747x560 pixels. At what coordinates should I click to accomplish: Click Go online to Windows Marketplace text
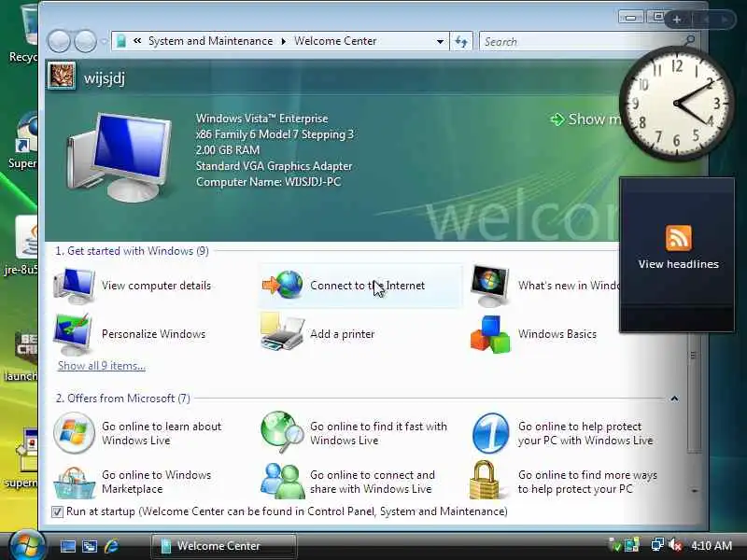pyautogui.click(x=156, y=482)
